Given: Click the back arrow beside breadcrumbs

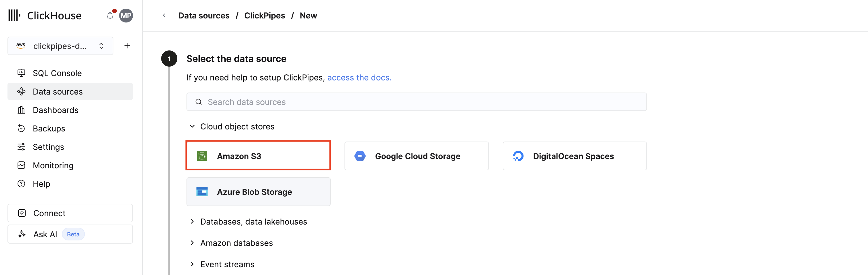Looking at the screenshot, I should point(164,16).
